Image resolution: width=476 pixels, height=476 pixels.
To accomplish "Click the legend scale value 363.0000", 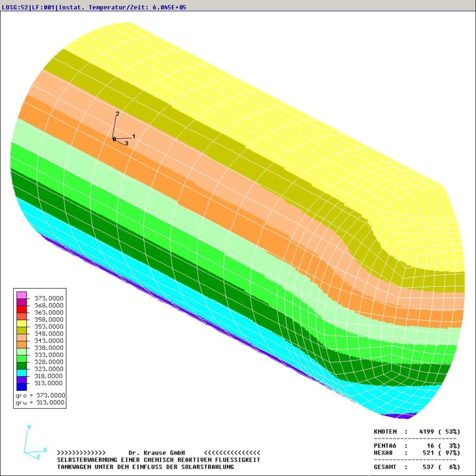I will pyautogui.click(x=49, y=312).
